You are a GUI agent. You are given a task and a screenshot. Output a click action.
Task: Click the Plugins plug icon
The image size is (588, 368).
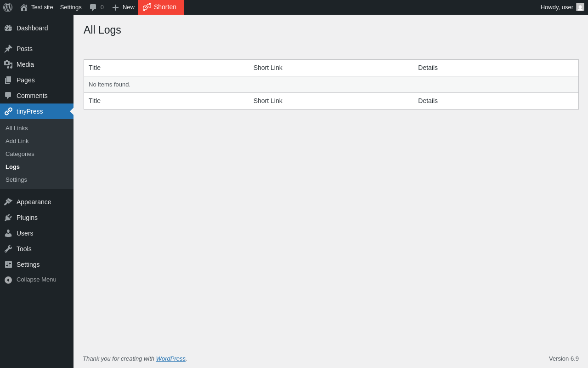[8, 218]
